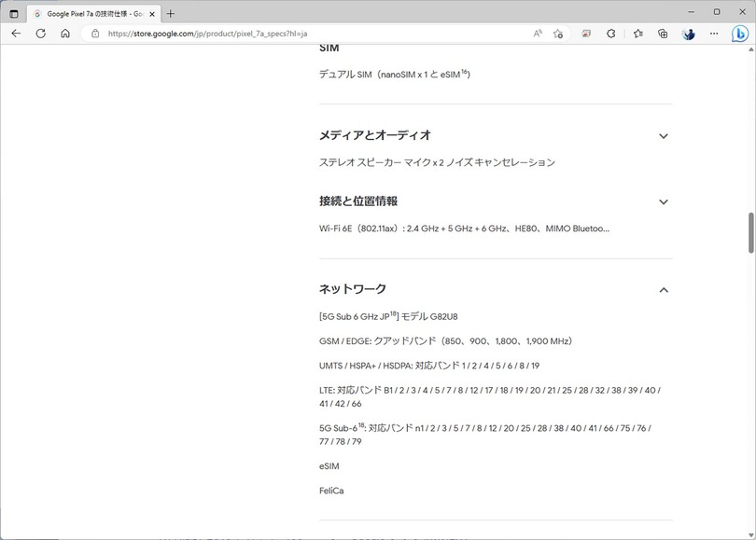This screenshot has width=756, height=540.
Task: Maximize the browser window
Action: (x=717, y=12)
